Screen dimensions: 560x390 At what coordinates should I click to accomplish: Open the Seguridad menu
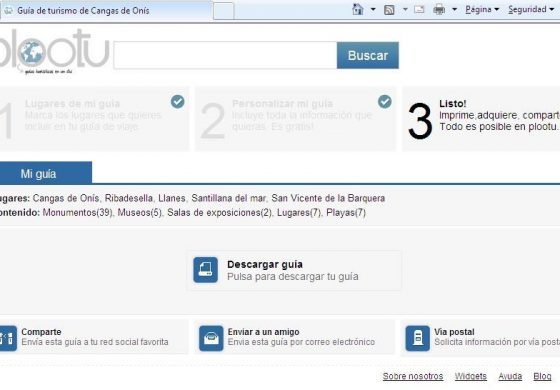click(x=531, y=10)
